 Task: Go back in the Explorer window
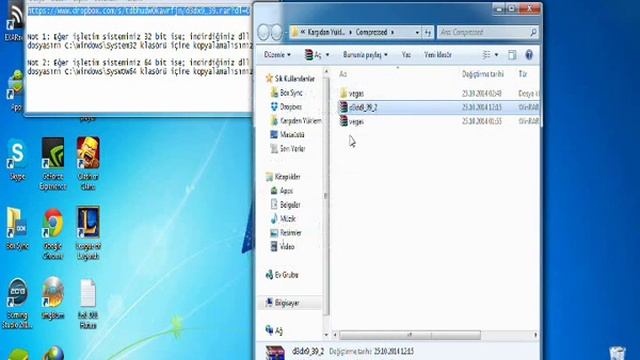[x=264, y=32]
